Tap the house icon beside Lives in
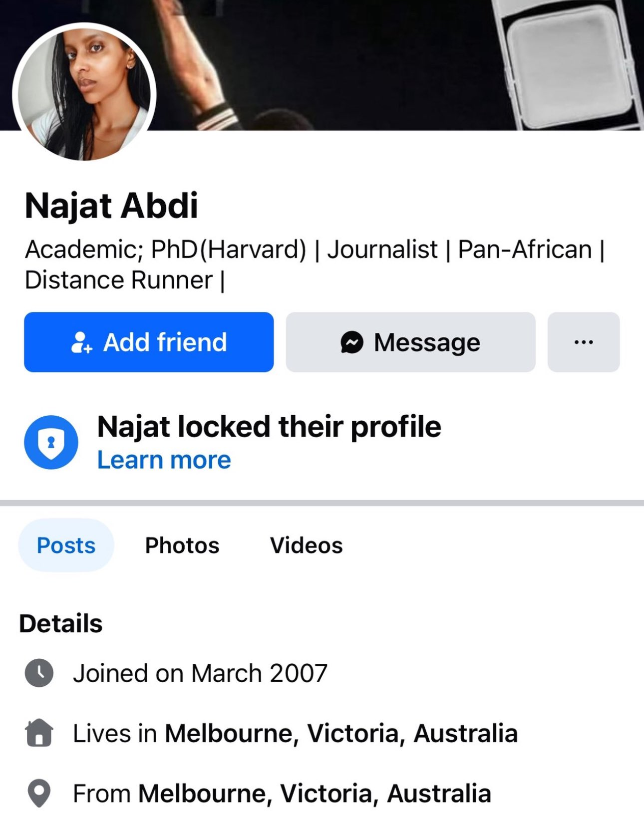Image resolution: width=644 pixels, height=821 pixels. point(39,733)
